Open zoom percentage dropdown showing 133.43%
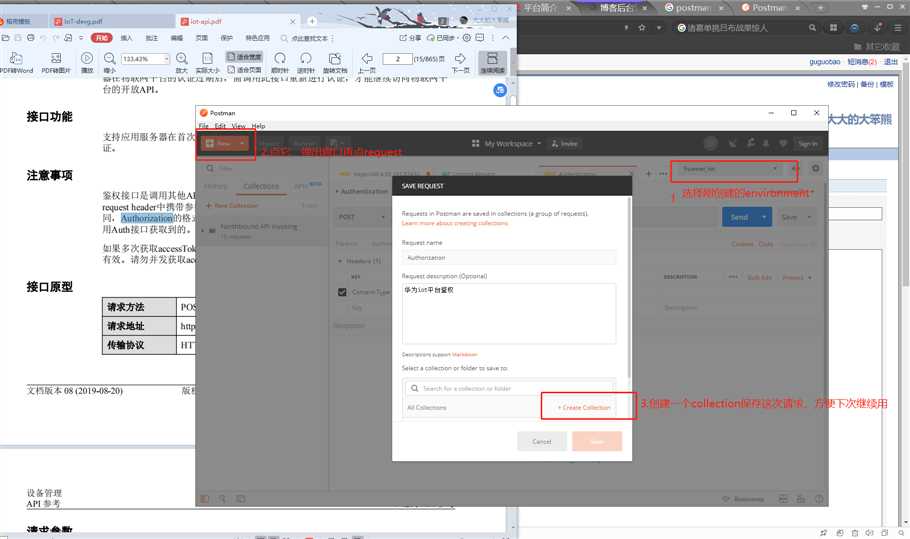Screen dimensions: 910x539 click(x=167, y=59)
